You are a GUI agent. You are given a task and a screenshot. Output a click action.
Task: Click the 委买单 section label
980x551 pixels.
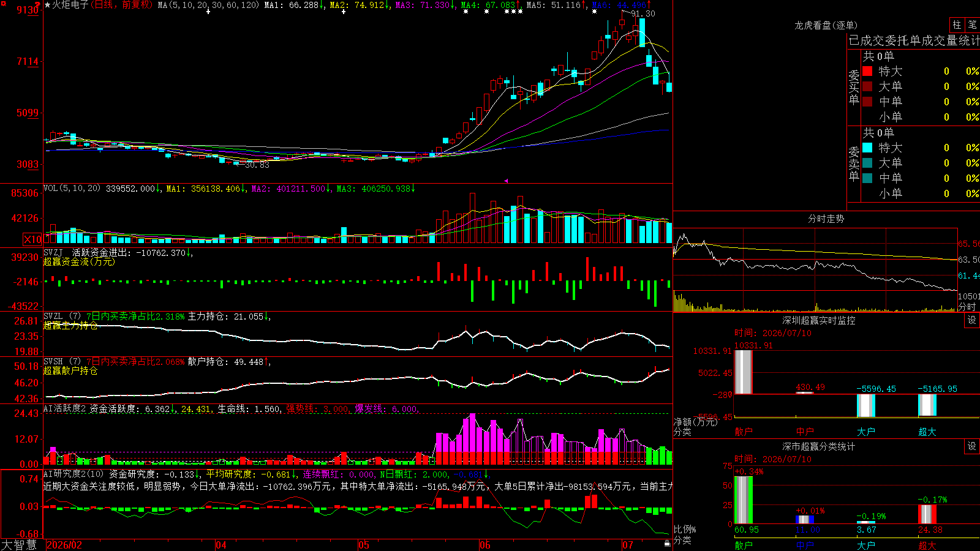pos(854,87)
